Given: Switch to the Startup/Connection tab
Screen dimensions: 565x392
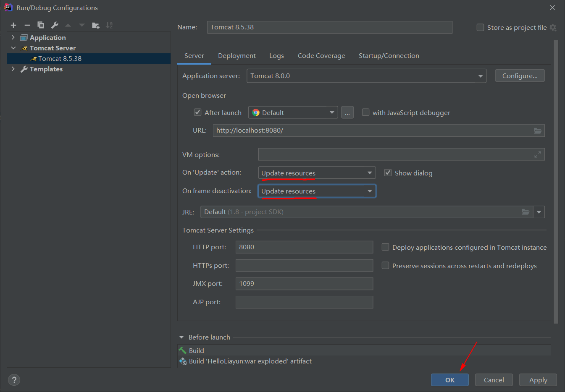Looking at the screenshot, I should (389, 56).
